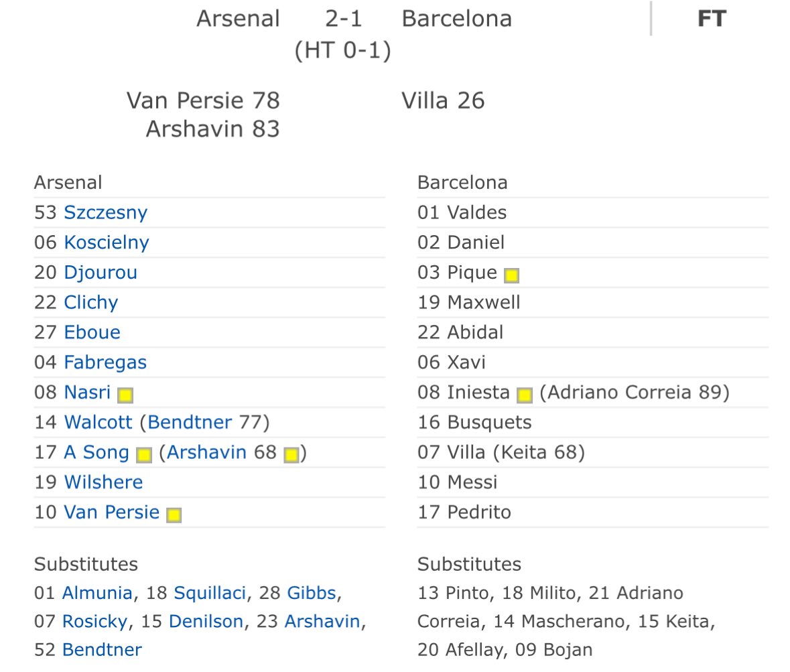Click the yellow card after Arshavin 68

pyautogui.click(x=291, y=455)
